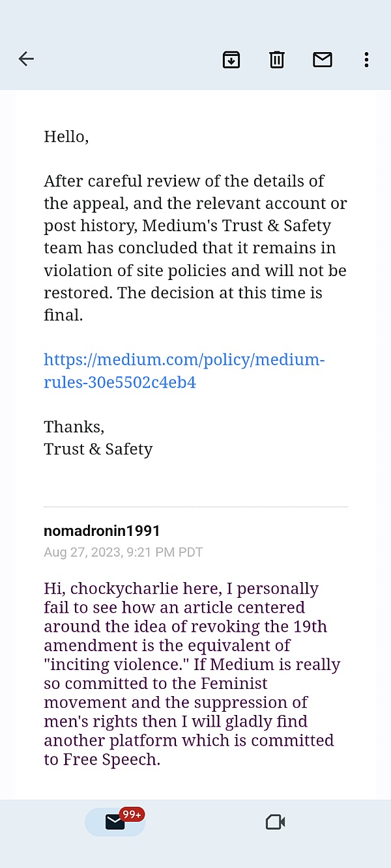Go back using the arrow icon
391x868 pixels.
[x=26, y=59]
